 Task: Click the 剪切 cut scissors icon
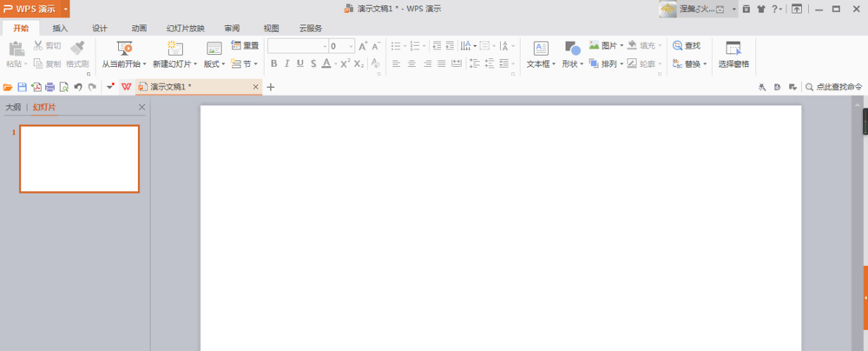[x=38, y=45]
